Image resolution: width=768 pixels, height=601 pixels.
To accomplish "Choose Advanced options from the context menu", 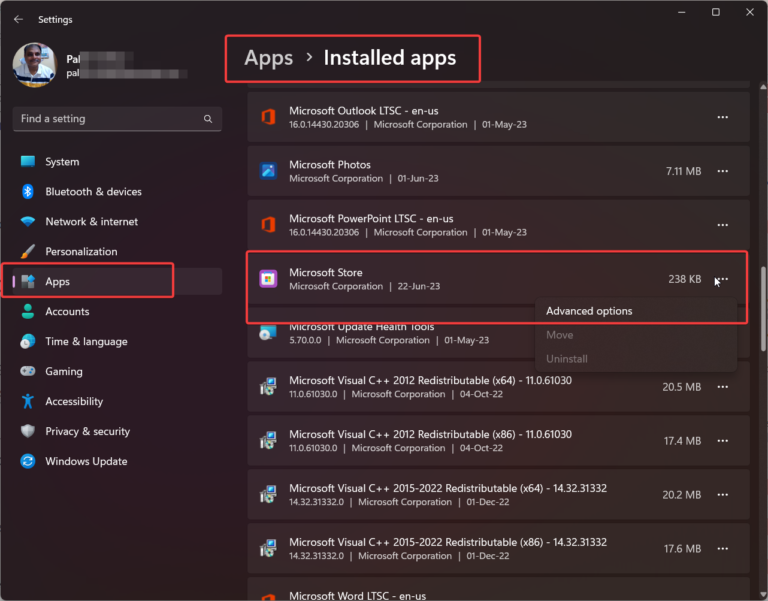I will [x=636, y=311].
